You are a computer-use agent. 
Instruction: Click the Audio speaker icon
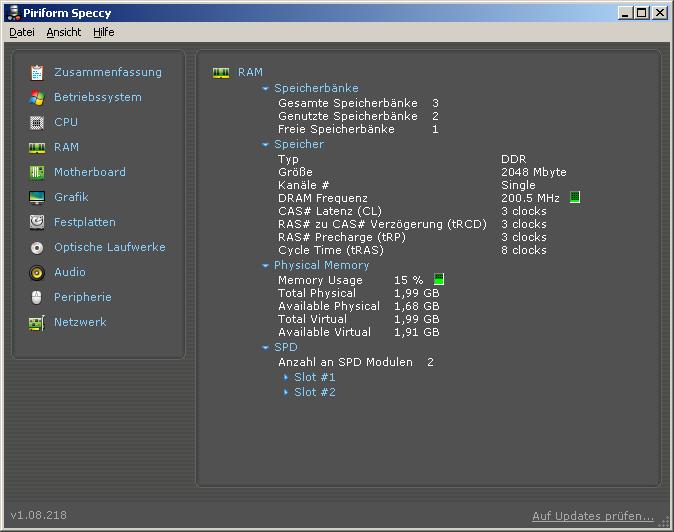click(37, 273)
